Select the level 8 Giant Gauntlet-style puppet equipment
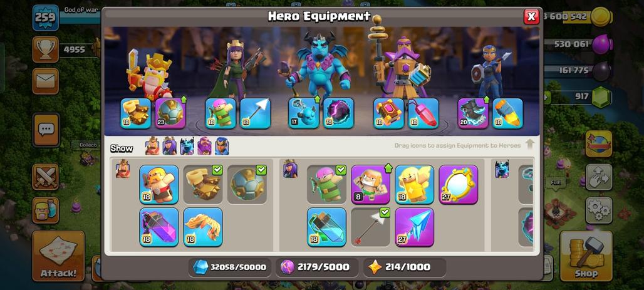 370,184
